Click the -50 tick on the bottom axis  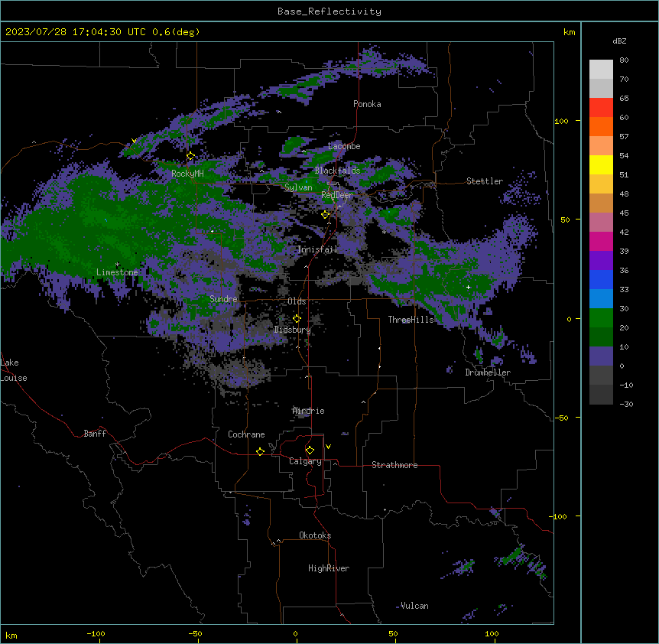[x=195, y=633]
